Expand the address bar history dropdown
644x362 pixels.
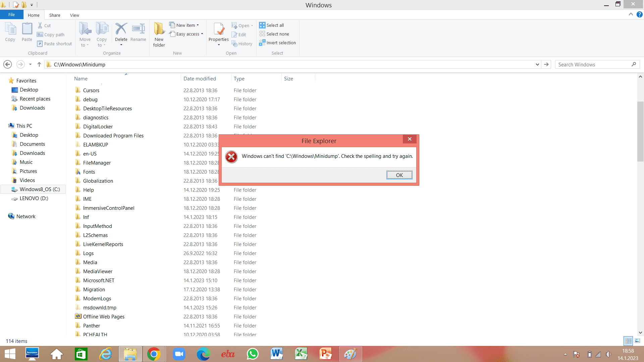(537, 64)
